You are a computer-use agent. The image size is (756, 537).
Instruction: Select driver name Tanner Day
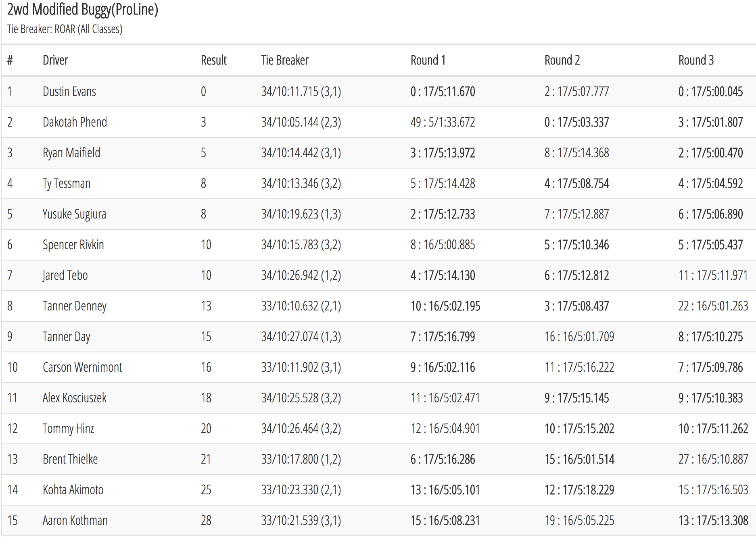point(67,337)
